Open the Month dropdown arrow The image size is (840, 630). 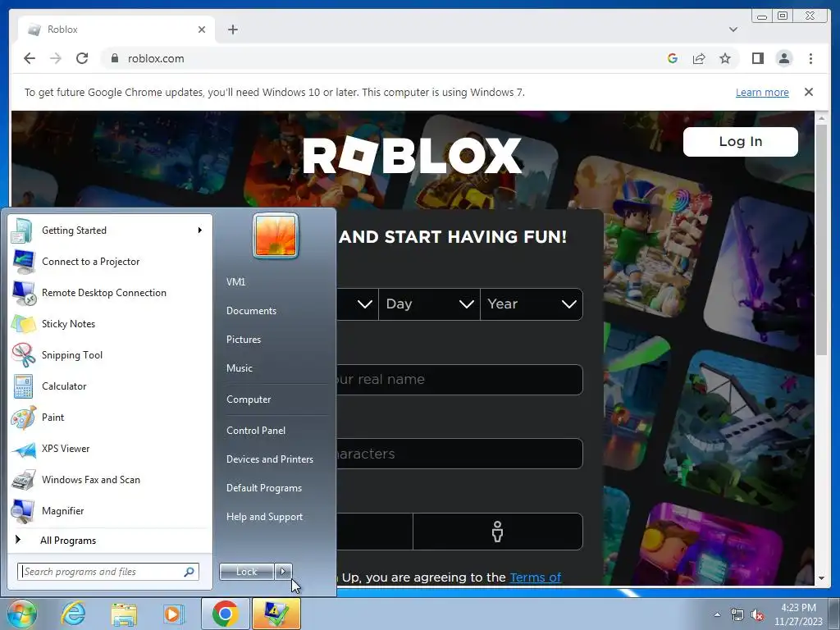(364, 304)
